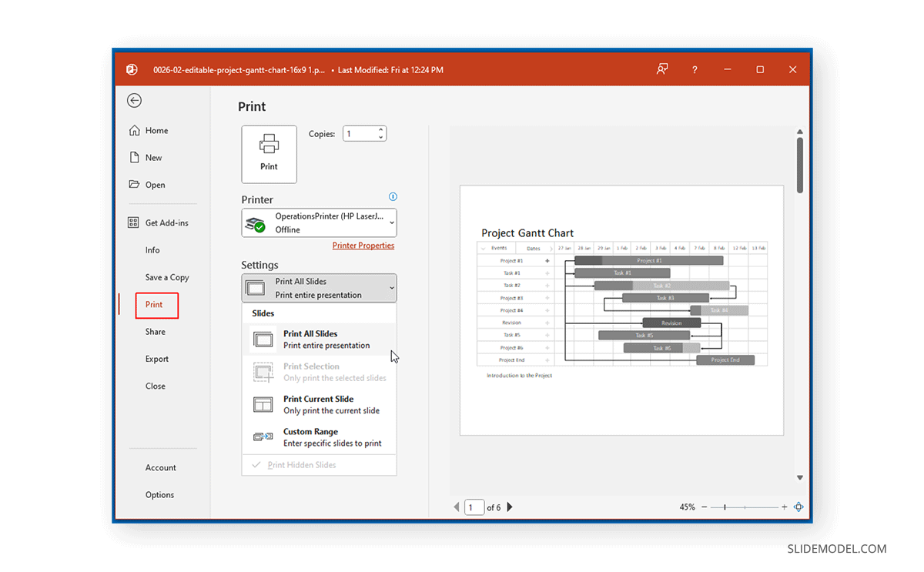Choose Save a Copy
Image resolution: width=924 pixels, height=572 pixels.
coord(167,277)
